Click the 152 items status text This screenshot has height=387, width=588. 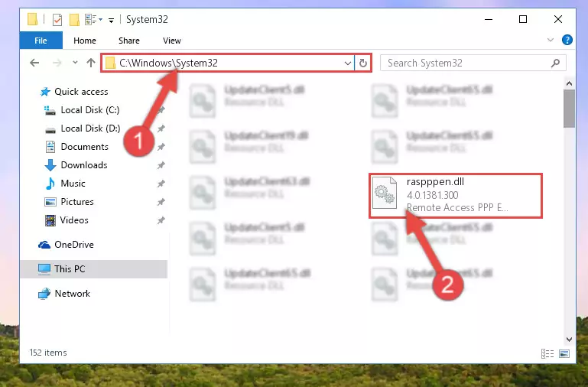(x=48, y=353)
